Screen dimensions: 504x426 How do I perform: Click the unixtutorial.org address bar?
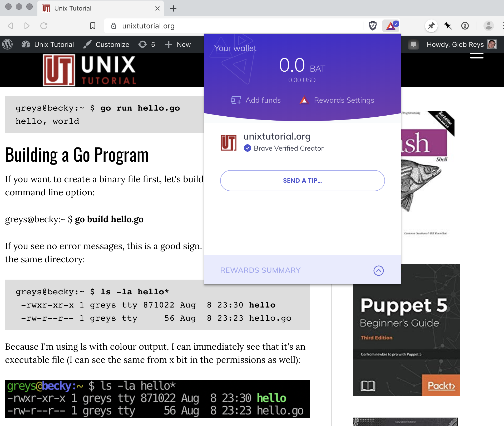click(233, 26)
